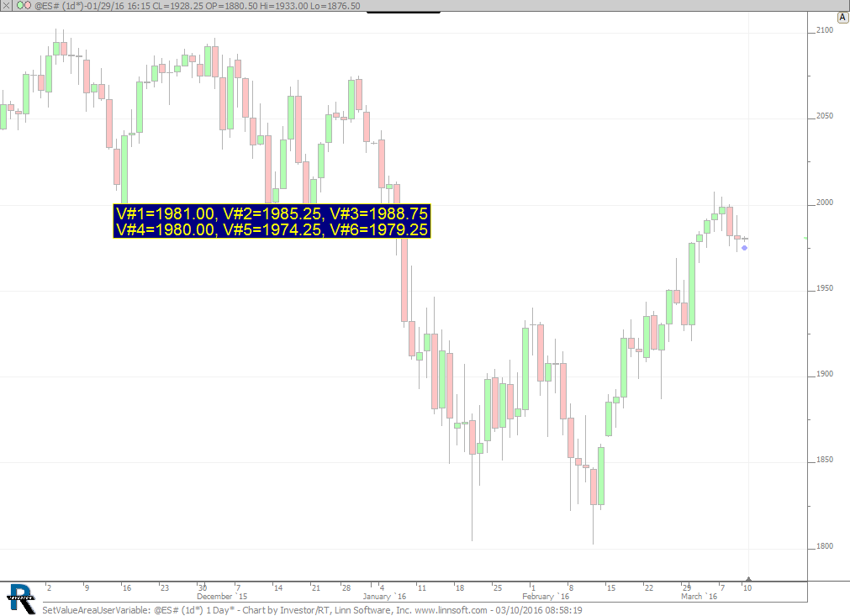Click the 2100 price scale label
Screen dimensions: 850x616
pyautogui.click(x=824, y=30)
